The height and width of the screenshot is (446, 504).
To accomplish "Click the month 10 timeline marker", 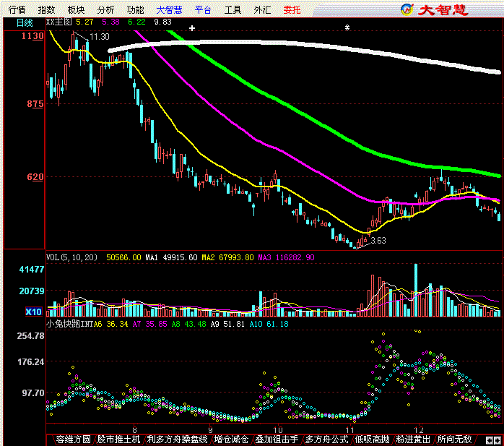I will pos(278,429).
